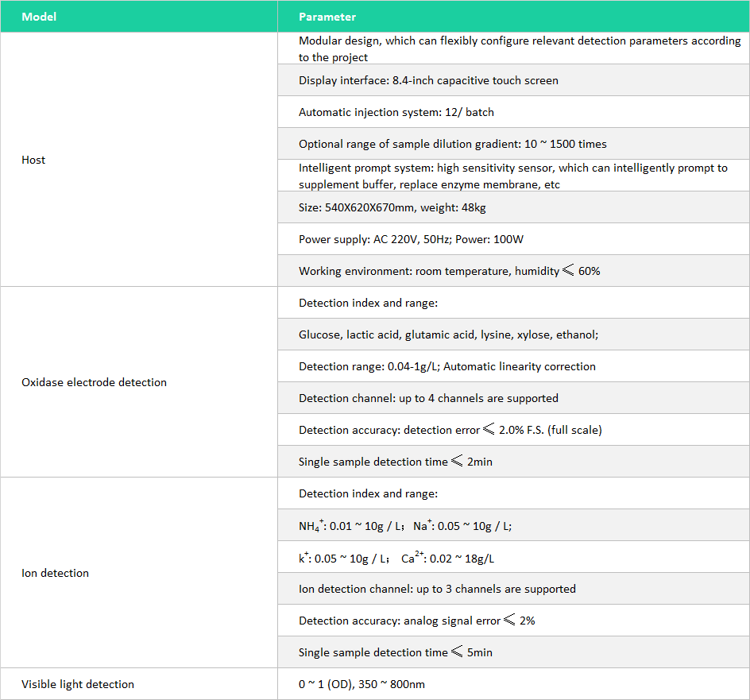Select the 8.4-inch display interface row
This screenshot has width=750, height=700.
click(428, 80)
